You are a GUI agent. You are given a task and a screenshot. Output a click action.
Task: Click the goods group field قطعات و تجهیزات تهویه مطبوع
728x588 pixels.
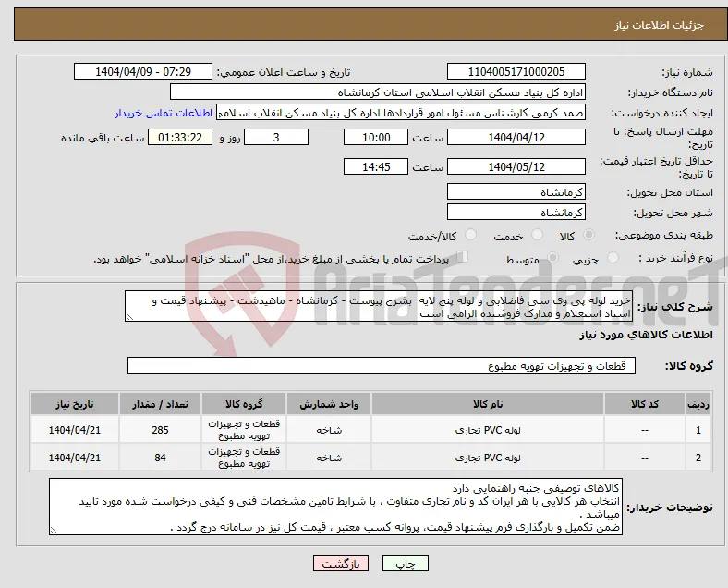click(382, 365)
